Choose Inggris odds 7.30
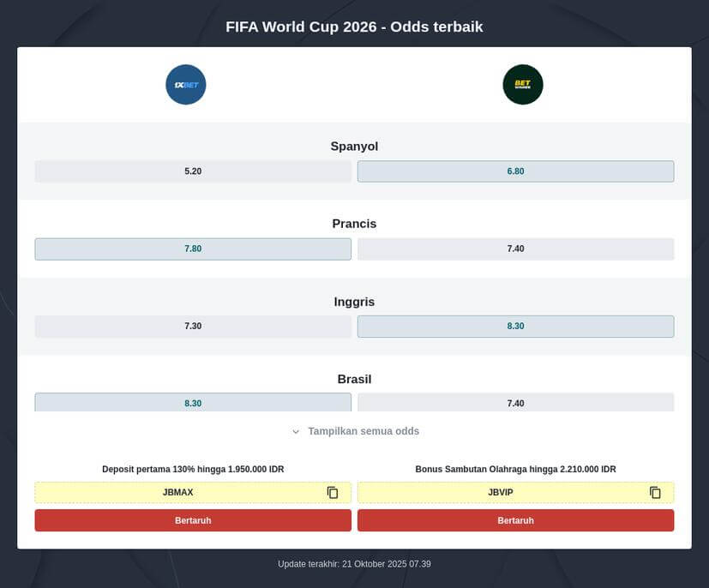Image resolution: width=709 pixels, height=588 pixels. [x=193, y=327]
